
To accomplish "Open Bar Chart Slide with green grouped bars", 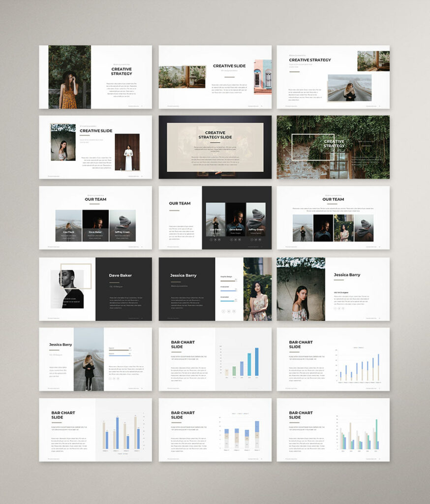I will coord(333,430).
